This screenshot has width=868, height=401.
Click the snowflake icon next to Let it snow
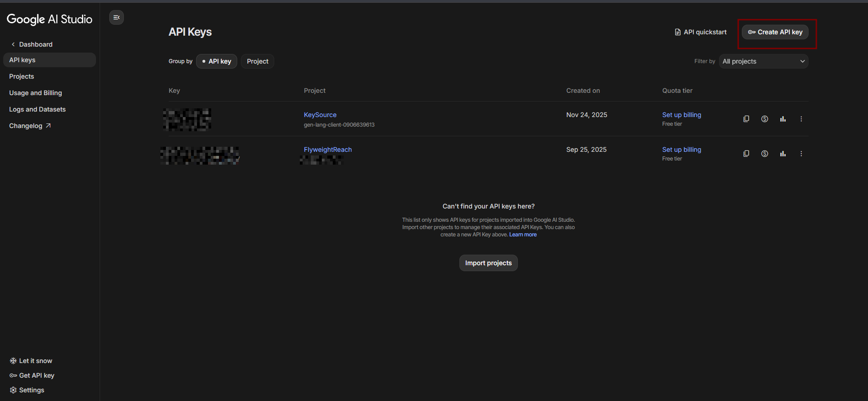tap(13, 361)
